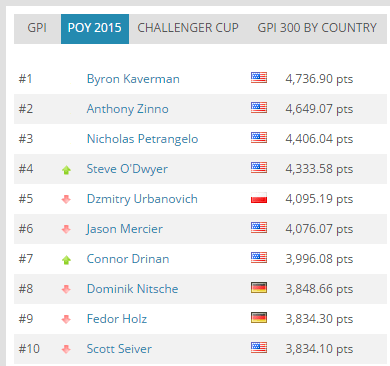This screenshot has width=390, height=366.
Task: Click the red down arrow beside Dzmitry Urbanovich
Action: (x=66, y=199)
